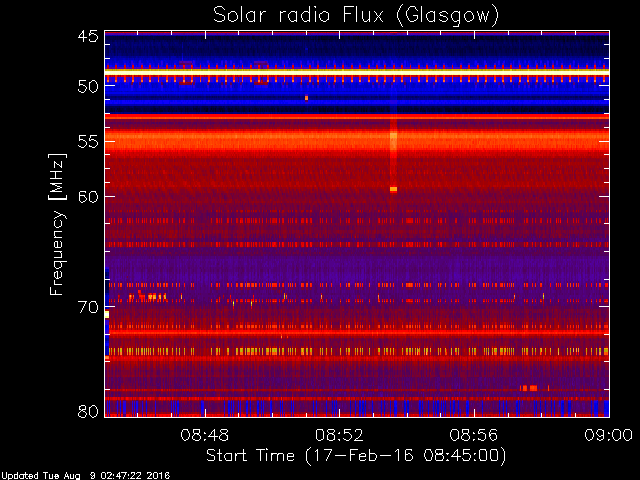This screenshot has height=480, width=640.
Task: Click the bright yellow-white band near 49 MHz
Action: (357, 73)
